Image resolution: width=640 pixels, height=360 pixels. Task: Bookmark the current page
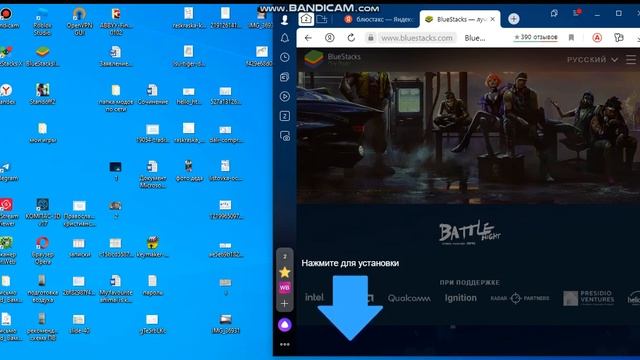click(571, 38)
